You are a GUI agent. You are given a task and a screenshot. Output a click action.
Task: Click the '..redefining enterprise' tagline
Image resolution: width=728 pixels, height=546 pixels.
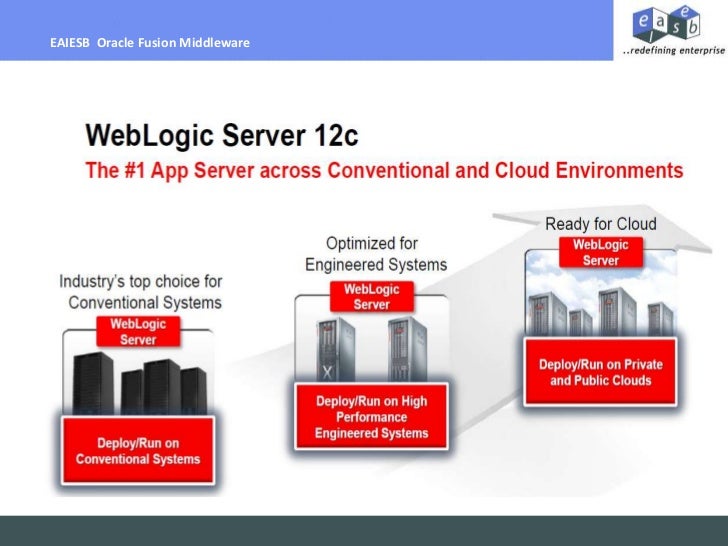pos(674,50)
